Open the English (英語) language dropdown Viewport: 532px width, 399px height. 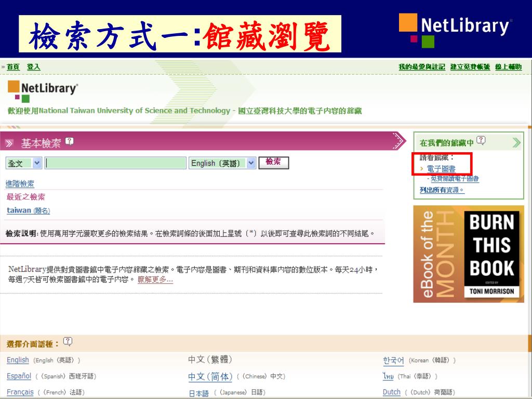[x=222, y=163]
